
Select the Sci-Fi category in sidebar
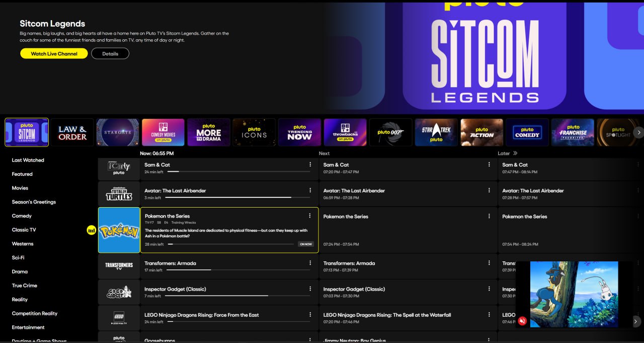18,258
